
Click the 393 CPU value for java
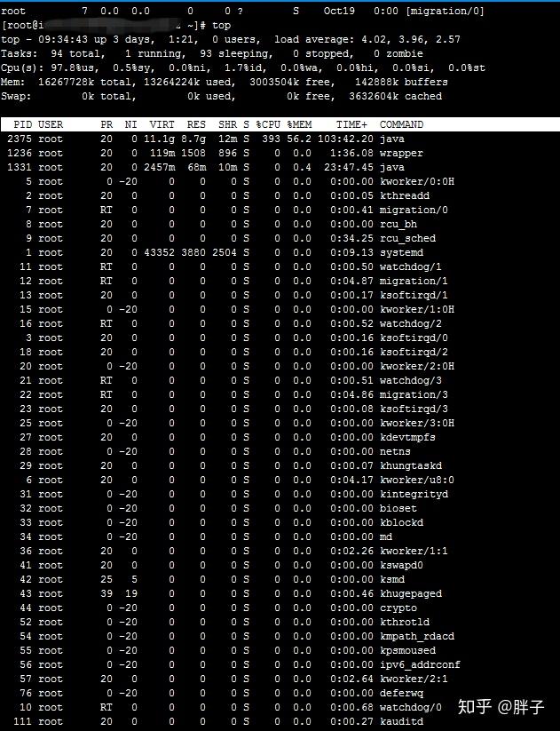[x=271, y=139]
